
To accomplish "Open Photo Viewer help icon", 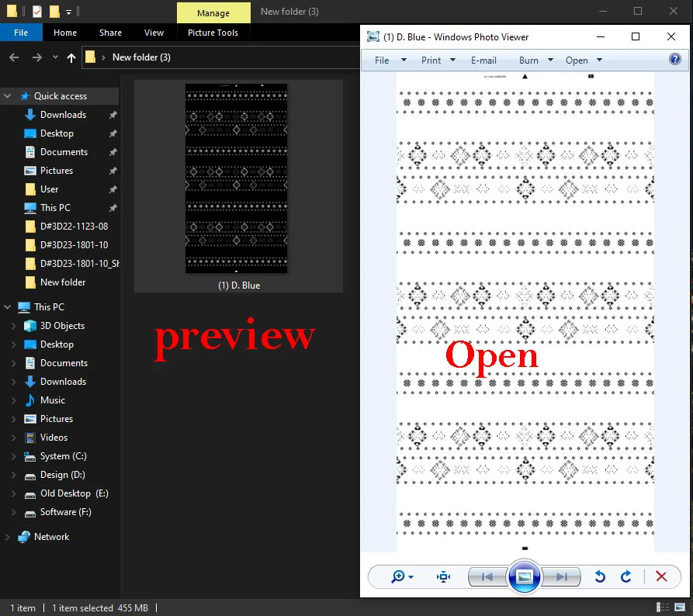I will click(x=675, y=59).
